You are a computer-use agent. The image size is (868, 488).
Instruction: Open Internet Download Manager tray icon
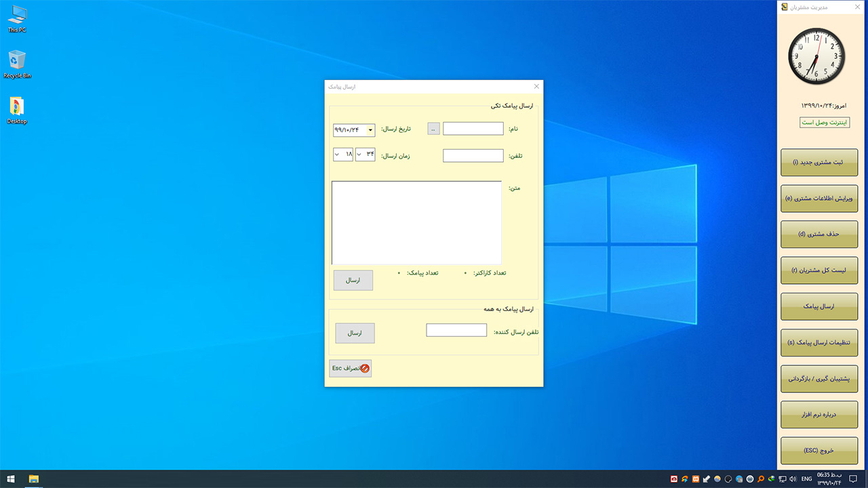point(772,479)
